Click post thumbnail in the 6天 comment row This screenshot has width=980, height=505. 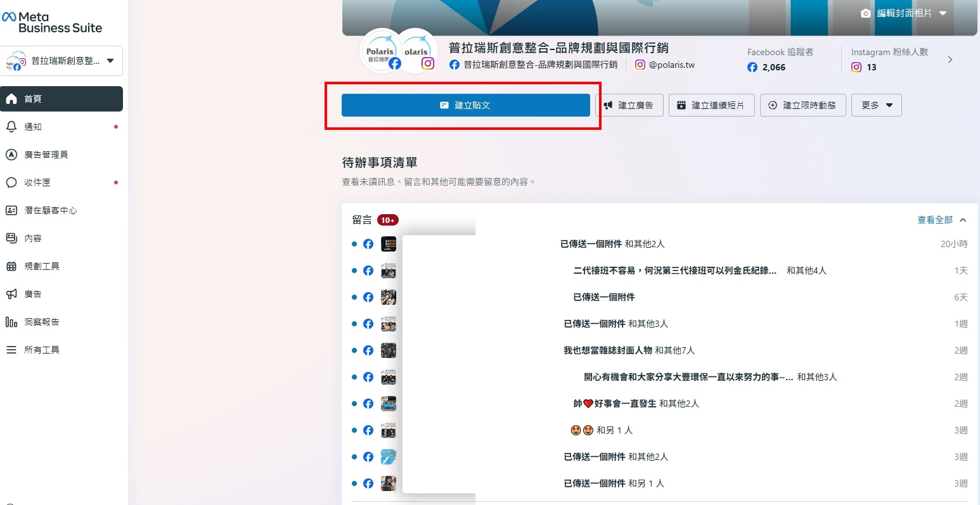pos(389,297)
